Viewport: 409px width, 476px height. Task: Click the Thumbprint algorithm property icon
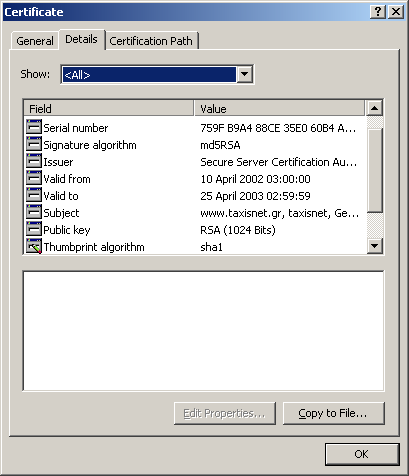(x=34, y=246)
